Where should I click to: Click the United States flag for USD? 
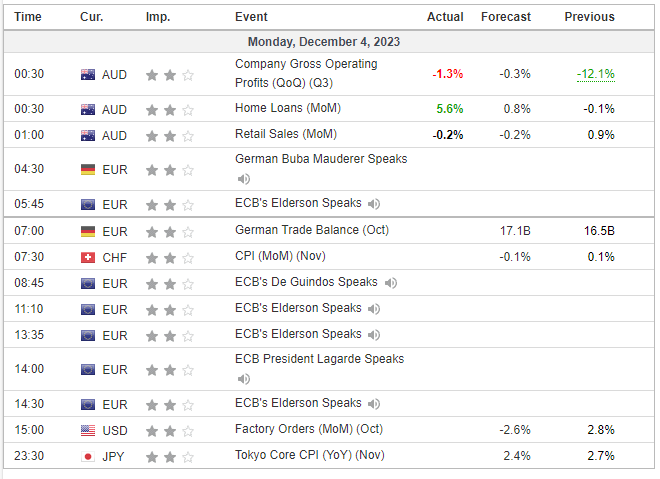click(x=88, y=431)
